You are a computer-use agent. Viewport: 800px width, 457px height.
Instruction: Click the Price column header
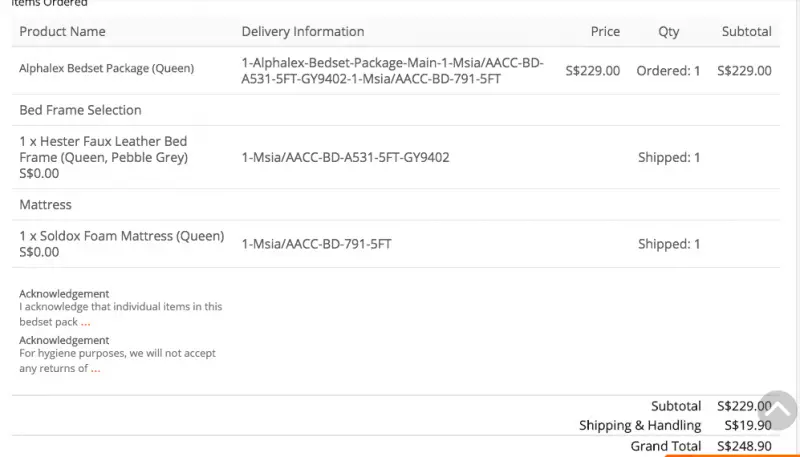[x=605, y=32]
